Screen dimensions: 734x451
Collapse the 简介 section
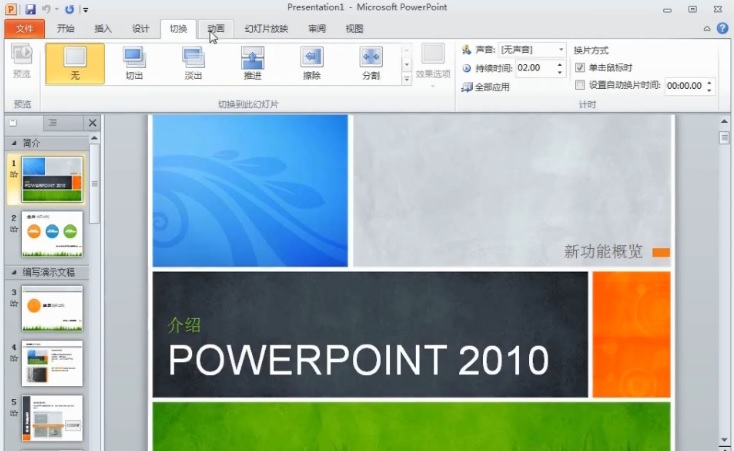pos(14,143)
